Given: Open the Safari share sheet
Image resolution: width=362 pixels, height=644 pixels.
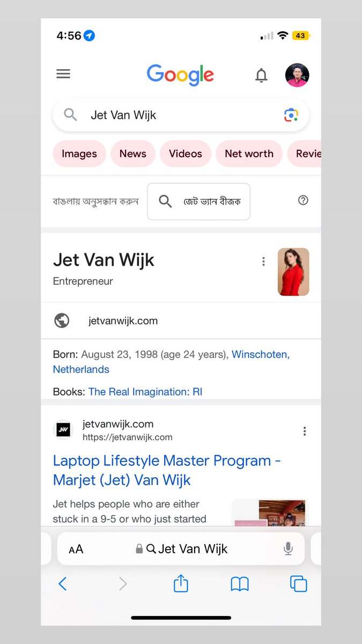Looking at the screenshot, I should tap(181, 583).
